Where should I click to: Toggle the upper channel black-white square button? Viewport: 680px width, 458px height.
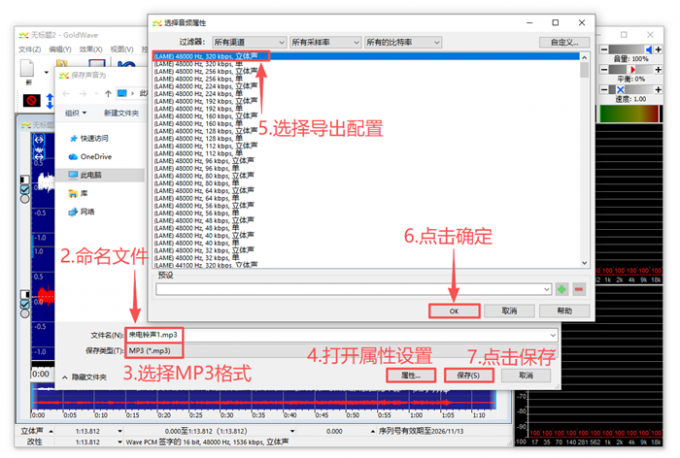click(25, 180)
